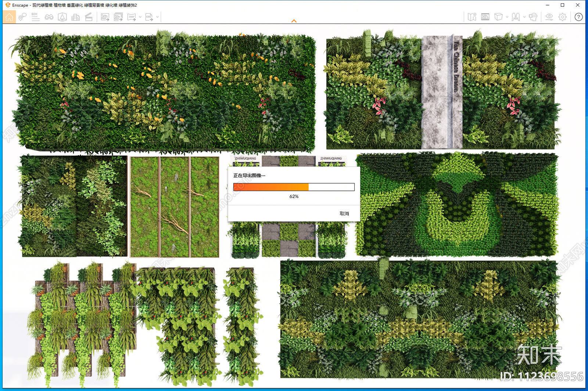Open the asset library buildings icon
588x391 pixels.
click(75, 17)
